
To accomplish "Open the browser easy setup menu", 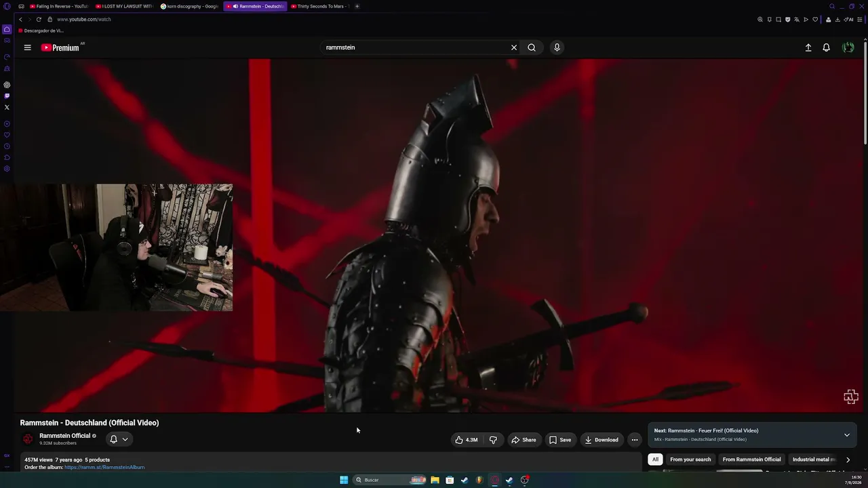I will [x=860, y=20].
